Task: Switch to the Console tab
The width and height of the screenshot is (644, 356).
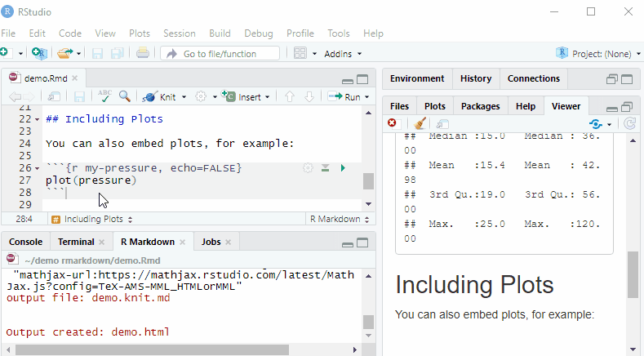Action: coord(25,242)
